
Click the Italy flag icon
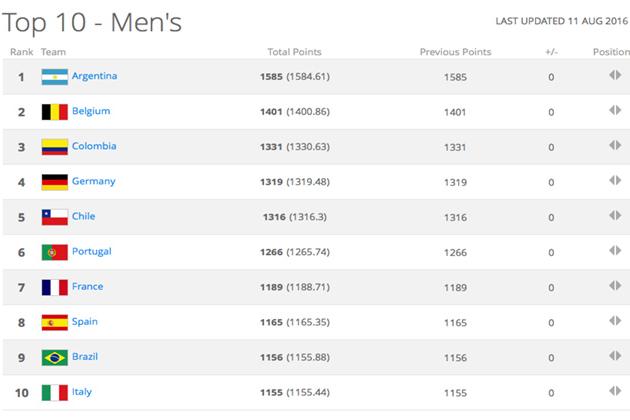click(x=54, y=392)
